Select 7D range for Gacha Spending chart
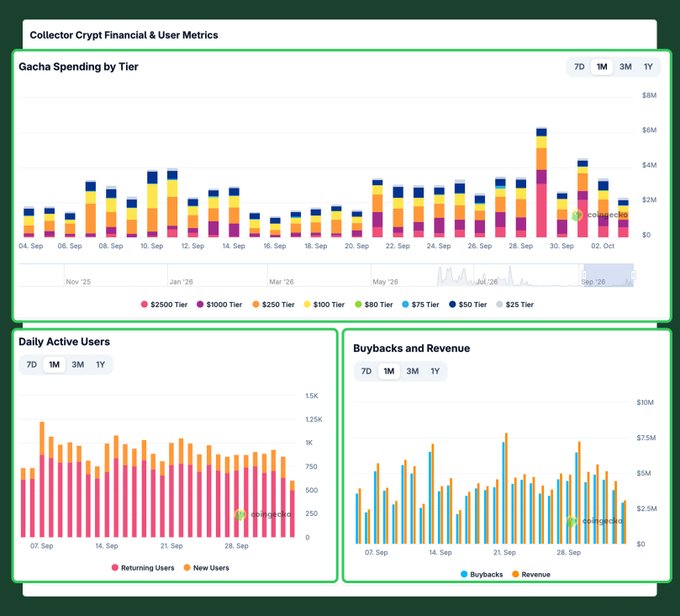The image size is (680, 616). click(x=579, y=67)
